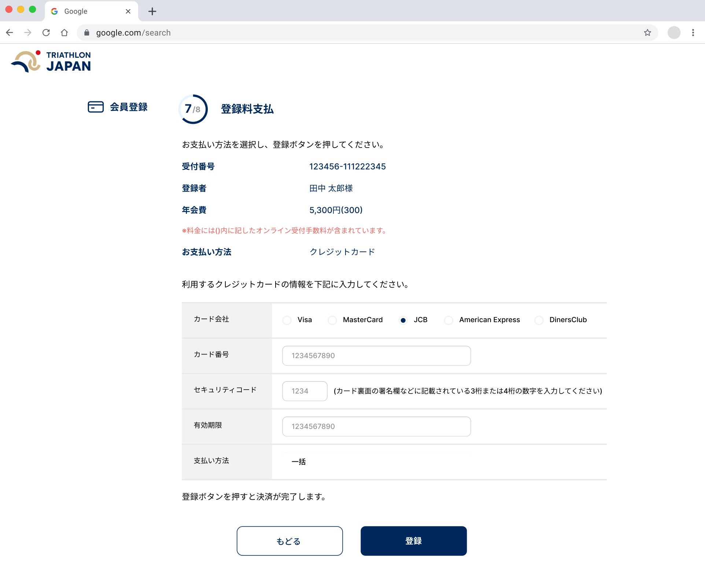Open a new tab with plus icon
The height and width of the screenshot is (588, 705).
coord(152,11)
